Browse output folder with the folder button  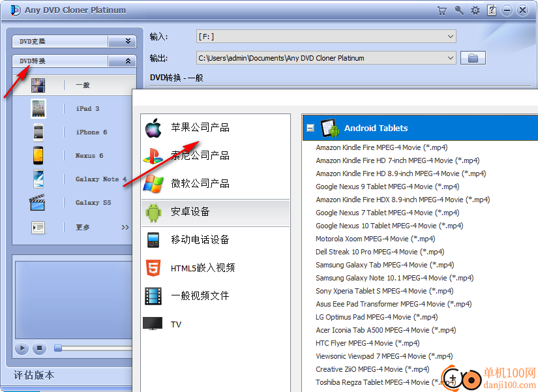[x=473, y=58]
